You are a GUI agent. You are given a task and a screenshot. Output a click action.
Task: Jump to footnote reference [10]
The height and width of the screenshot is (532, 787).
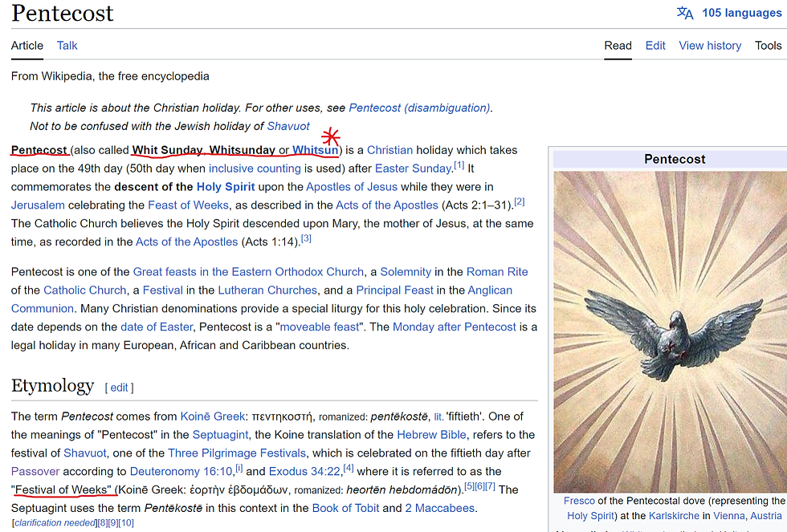tap(126, 523)
